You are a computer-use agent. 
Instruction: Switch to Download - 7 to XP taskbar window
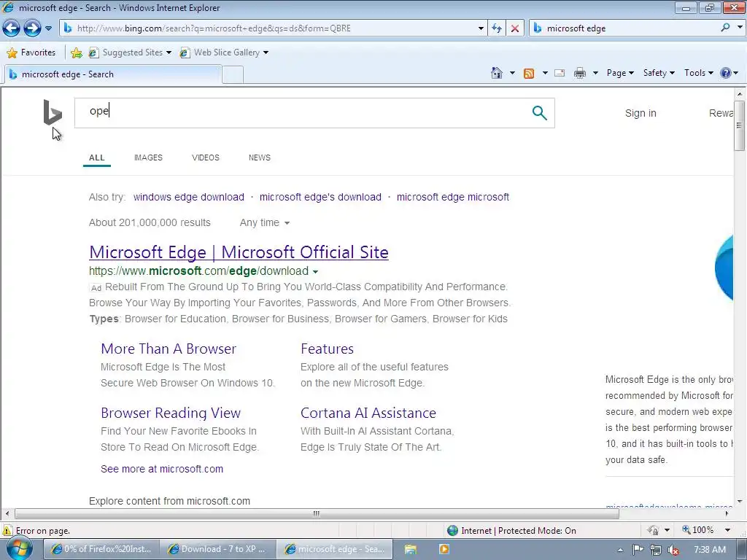[x=217, y=549]
